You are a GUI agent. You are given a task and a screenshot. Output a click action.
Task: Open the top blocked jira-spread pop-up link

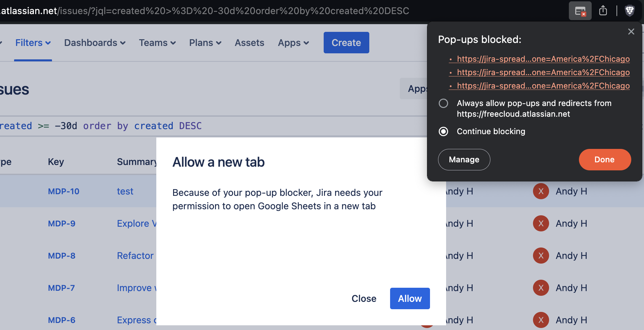[x=543, y=59]
